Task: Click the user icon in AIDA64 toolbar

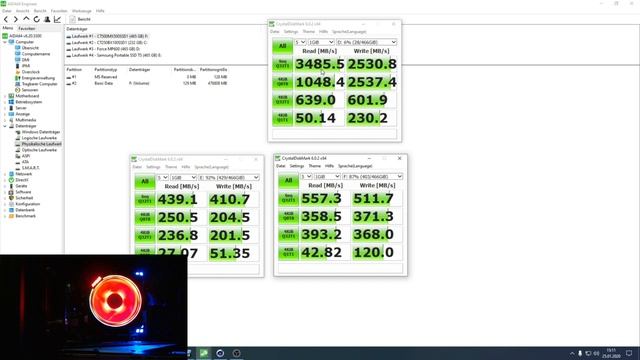Action: point(47,19)
